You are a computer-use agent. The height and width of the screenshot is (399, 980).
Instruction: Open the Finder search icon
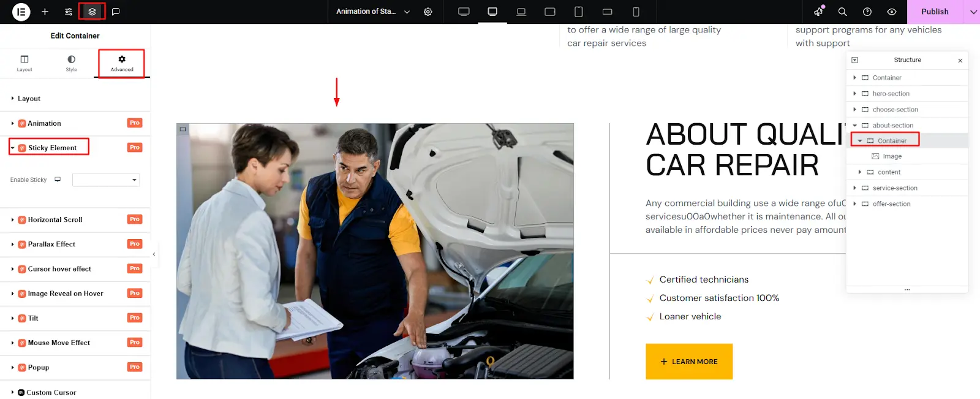tap(843, 12)
